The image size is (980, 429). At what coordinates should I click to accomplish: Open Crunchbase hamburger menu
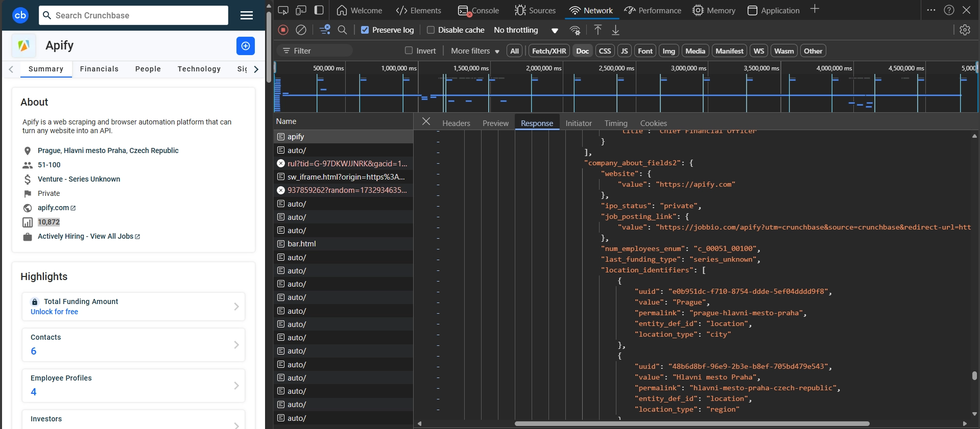(247, 15)
